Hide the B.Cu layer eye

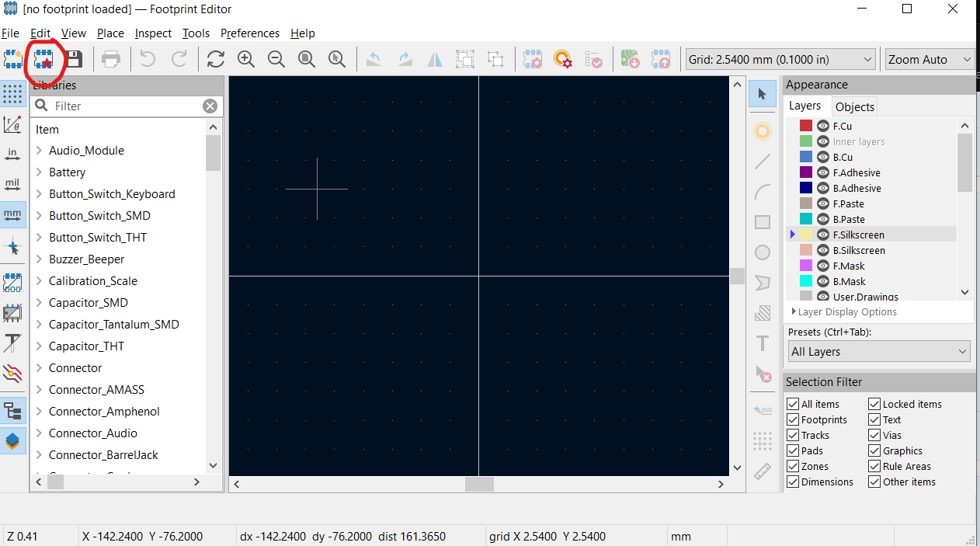[x=823, y=157]
